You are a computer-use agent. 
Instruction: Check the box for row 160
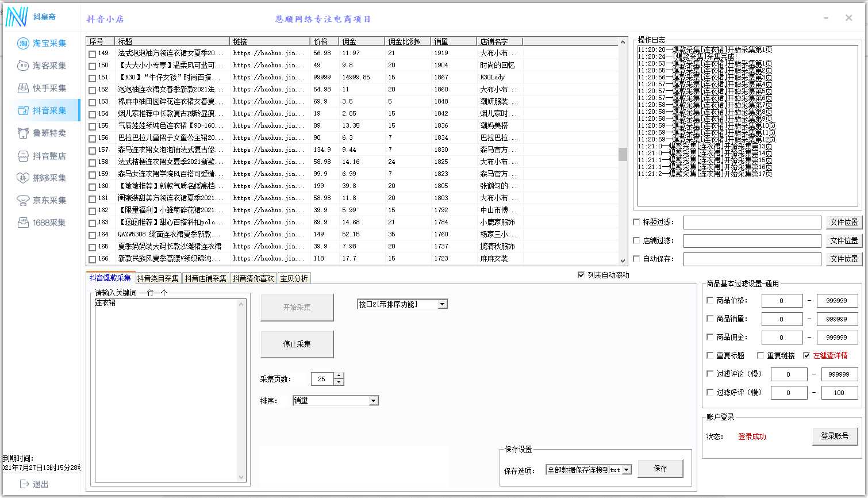(x=92, y=187)
